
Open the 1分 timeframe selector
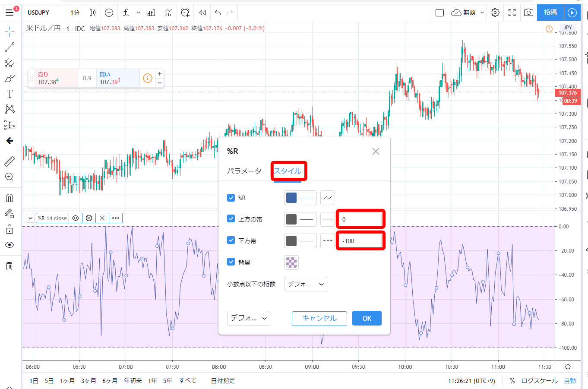[x=75, y=13]
